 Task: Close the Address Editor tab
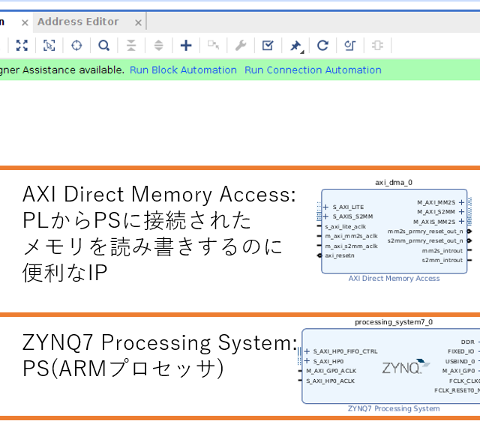[x=136, y=22]
